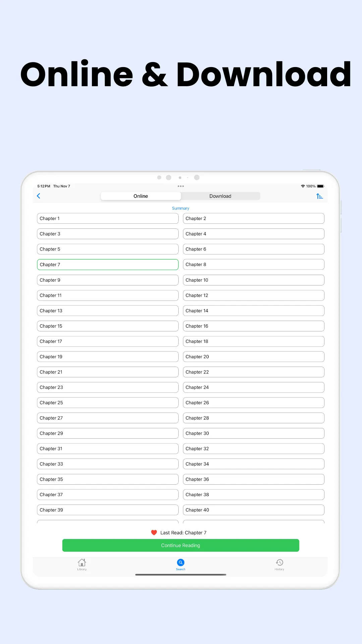Open Chapter 34

tap(253, 464)
